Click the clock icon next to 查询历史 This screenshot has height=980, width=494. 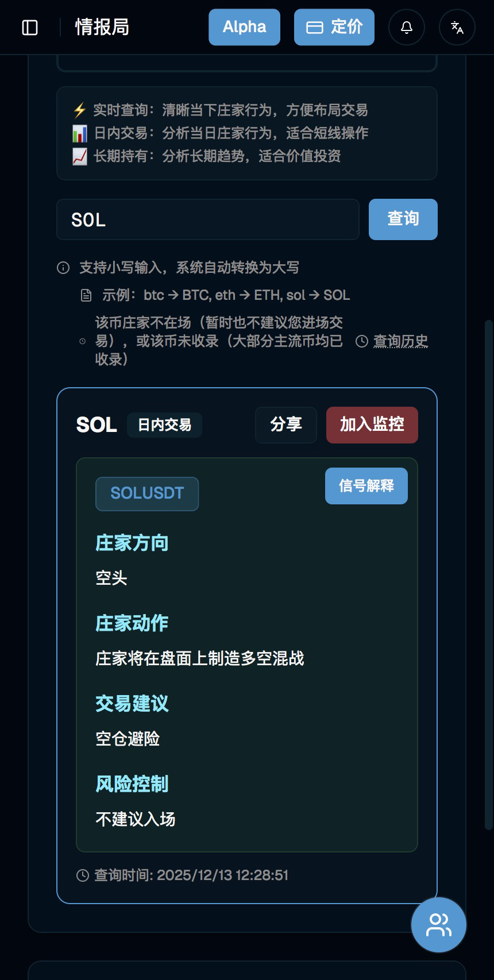click(362, 341)
